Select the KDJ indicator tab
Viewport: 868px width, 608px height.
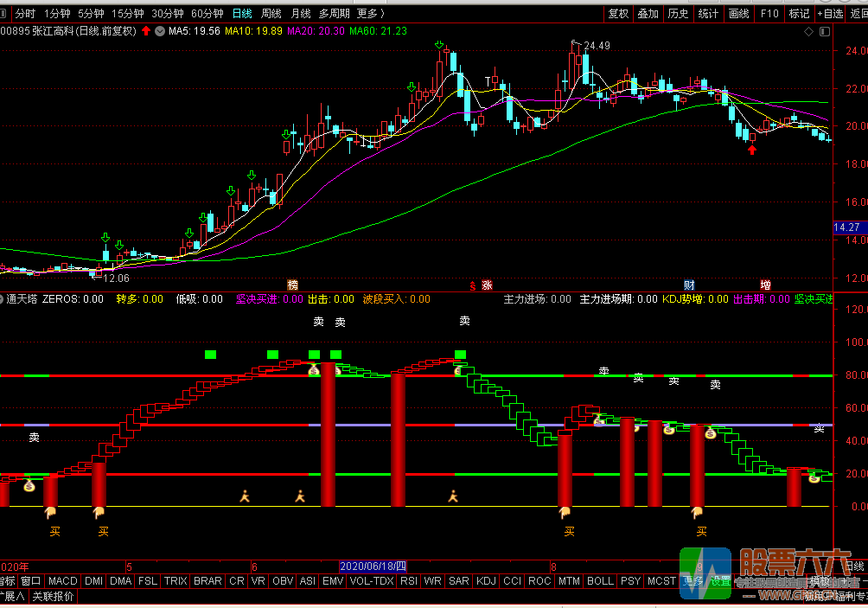[486, 581]
